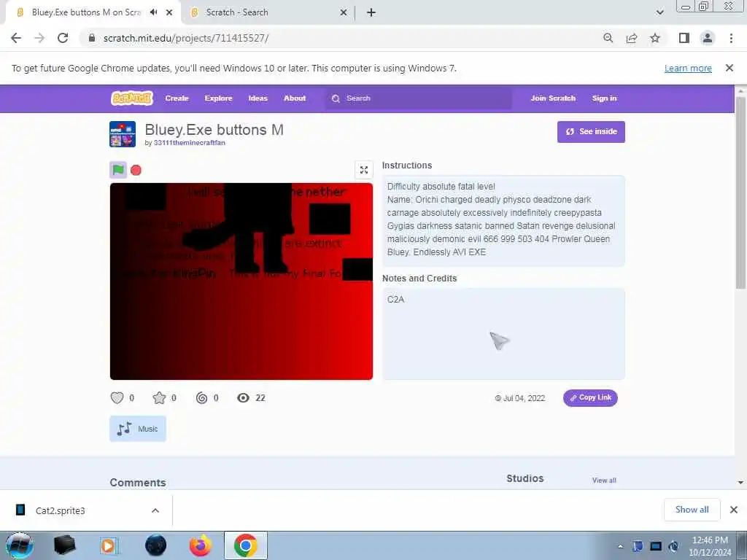Open the Explore menu item

[x=218, y=98]
